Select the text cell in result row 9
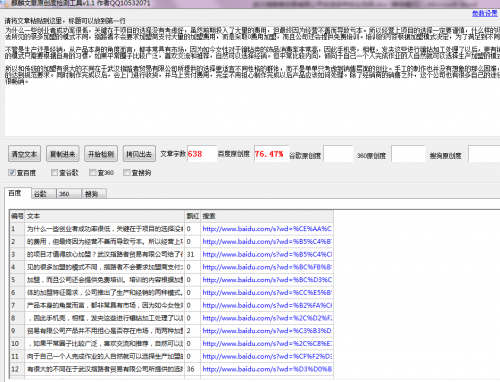The image size is (500, 382). tap(105, 331)
